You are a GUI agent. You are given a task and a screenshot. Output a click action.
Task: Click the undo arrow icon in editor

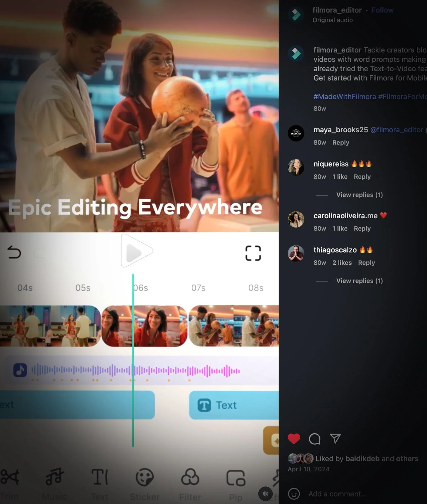click(x=14, y=252)
